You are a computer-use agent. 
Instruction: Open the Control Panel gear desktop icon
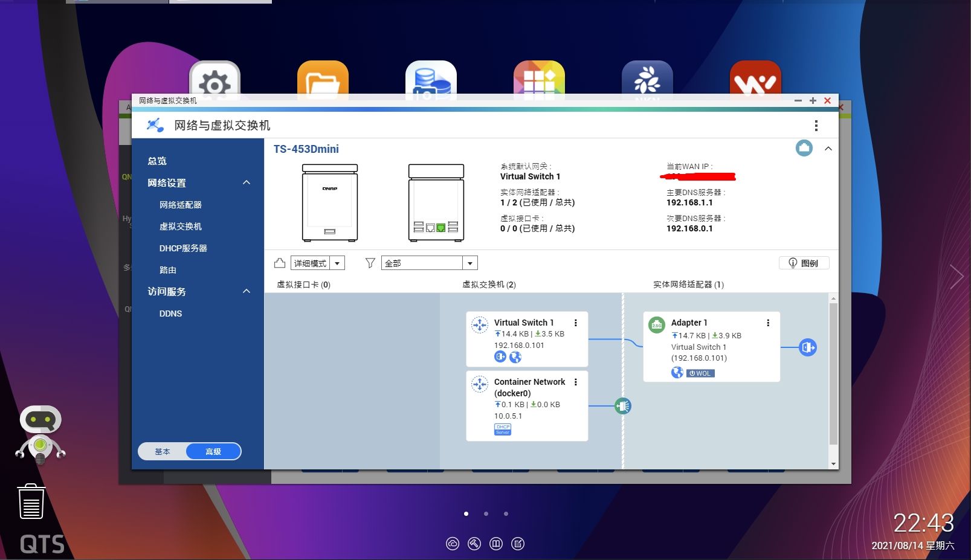pos(215,82)
